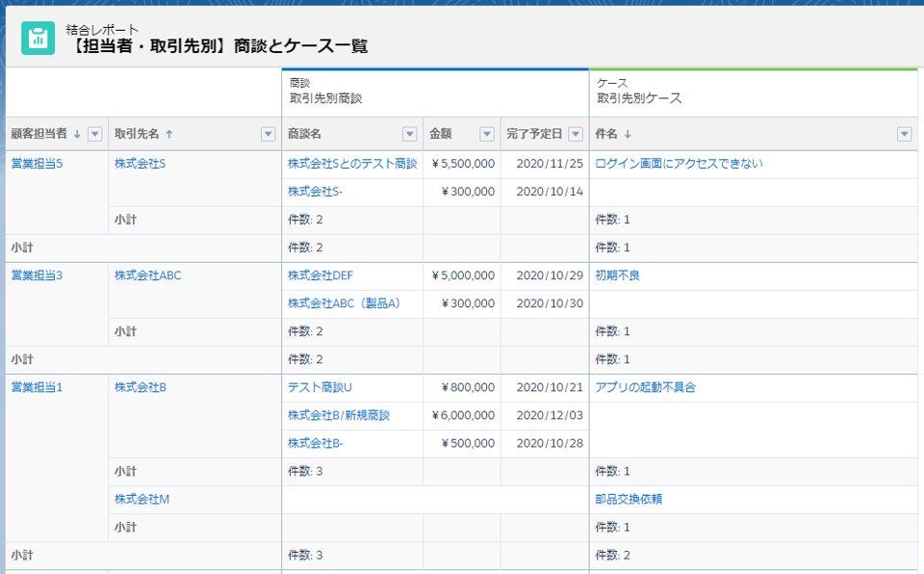
Task: Select the 2020/10/29 close date cell
Action: point(545,275)
